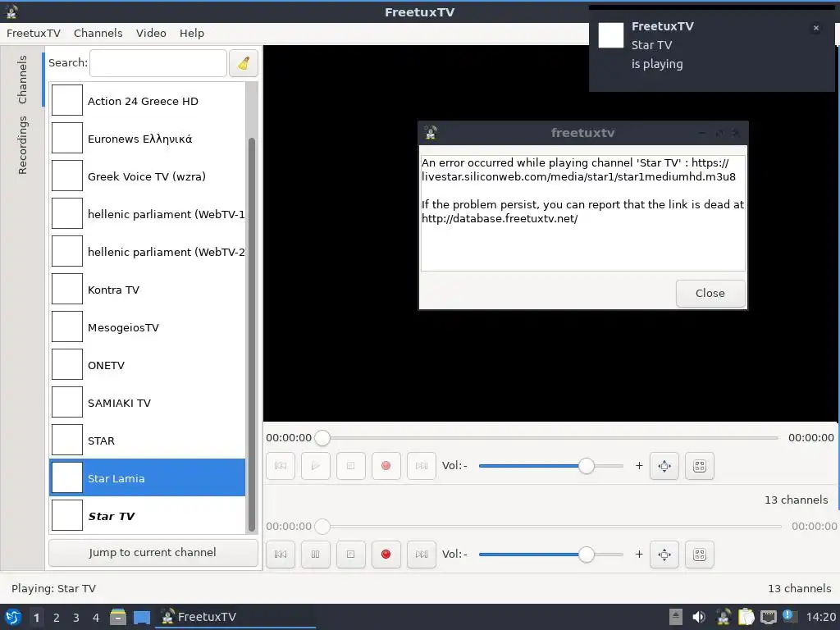840x630 pixels.
Task: Dismiss the Star TV notification with its x
Action: (816, 28)
